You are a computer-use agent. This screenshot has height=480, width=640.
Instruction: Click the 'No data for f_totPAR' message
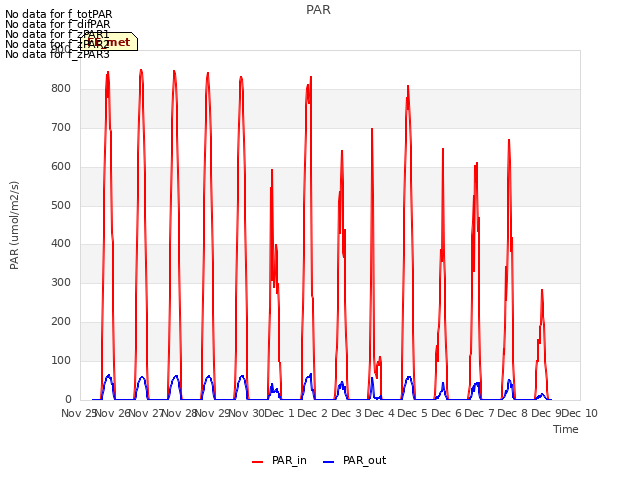pyautogui.click(x=59, y=14)
